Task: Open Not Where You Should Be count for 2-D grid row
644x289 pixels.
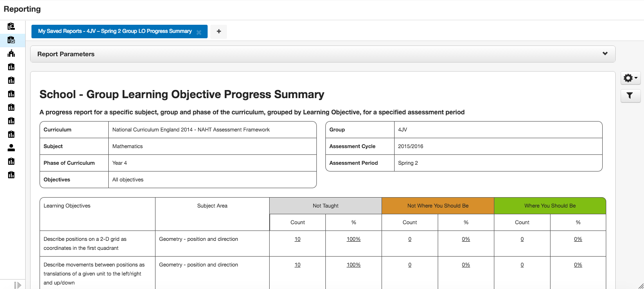Action: click(x=410, y=239)
